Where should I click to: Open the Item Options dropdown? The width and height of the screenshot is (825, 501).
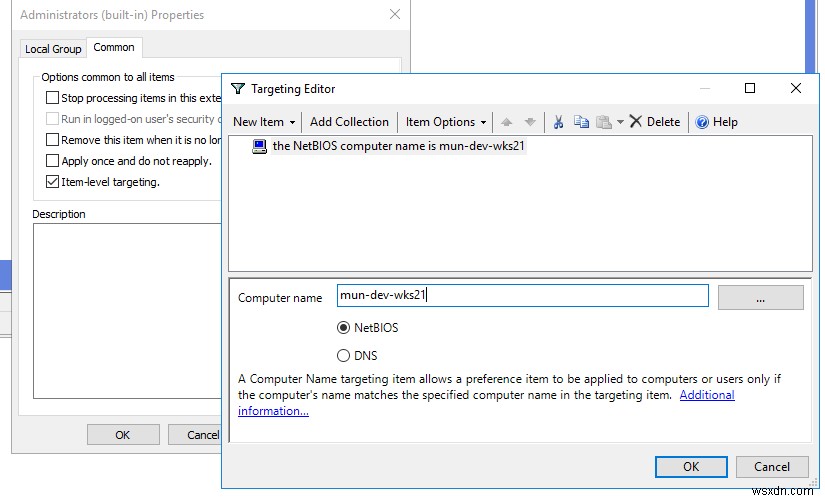[x=446, y=122]
